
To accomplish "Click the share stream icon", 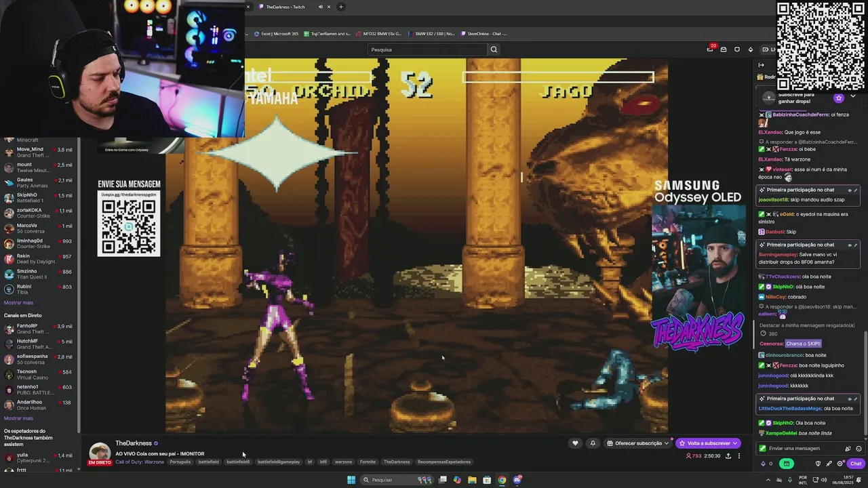I will point(728,456).
